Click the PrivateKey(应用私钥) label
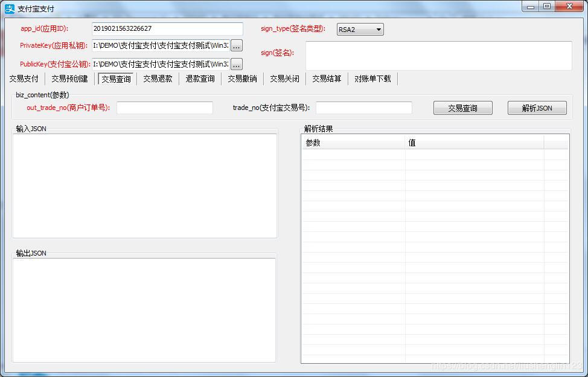588x377 pixels. point(54,46)
